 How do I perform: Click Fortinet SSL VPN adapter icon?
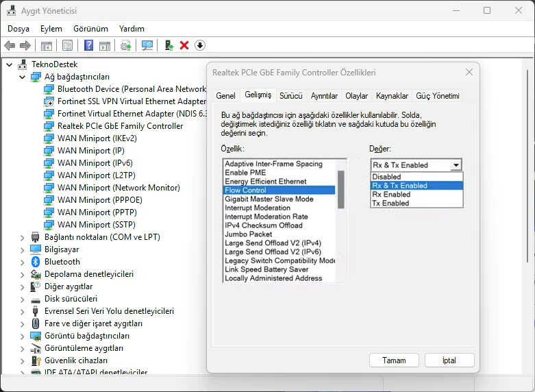tap(49, 101)
